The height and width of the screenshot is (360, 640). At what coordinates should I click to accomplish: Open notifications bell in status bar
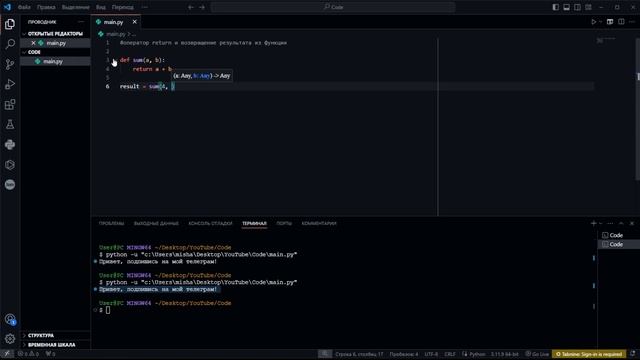(x=633, y=354)
